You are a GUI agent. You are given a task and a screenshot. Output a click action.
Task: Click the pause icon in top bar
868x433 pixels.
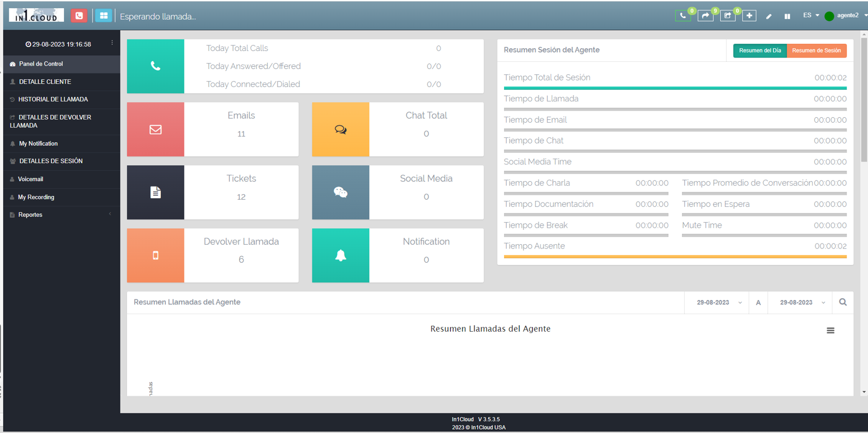pyautogui.click(x=787, y=16)
